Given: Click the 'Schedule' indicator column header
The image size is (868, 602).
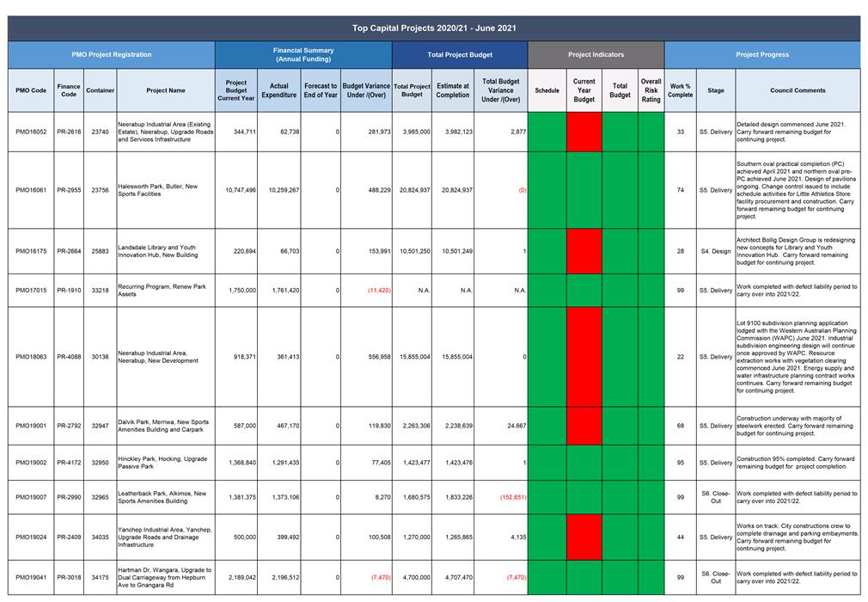Looking at the screenshot, I should pyautogui.click(x=547, y=90).
